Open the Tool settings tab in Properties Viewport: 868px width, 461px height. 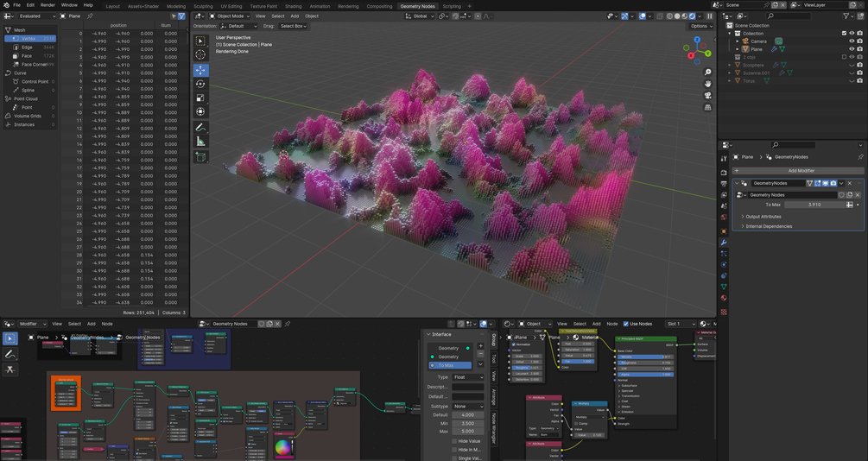(724, 158)
